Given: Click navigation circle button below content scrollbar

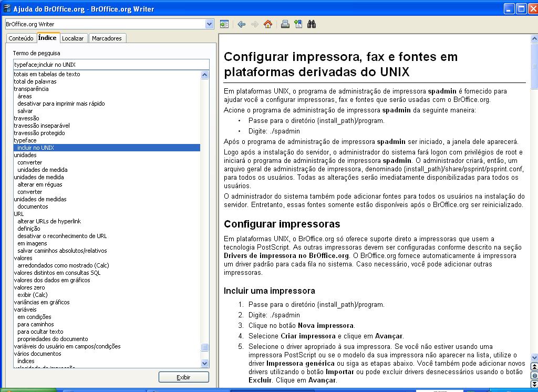Looking at the screenshot, I should (x=534, y=375).
